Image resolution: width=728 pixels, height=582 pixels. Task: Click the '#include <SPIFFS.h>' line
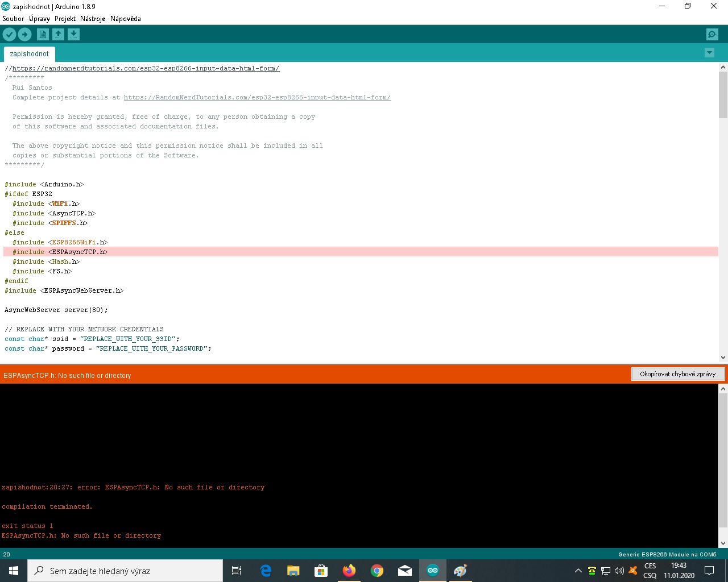50,223
